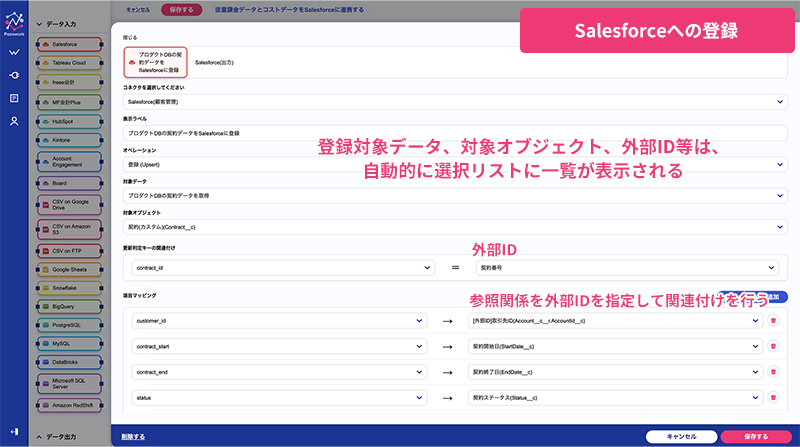Select the BigQuery node
The height and width of the screenshot is (447, 800).
69,307
